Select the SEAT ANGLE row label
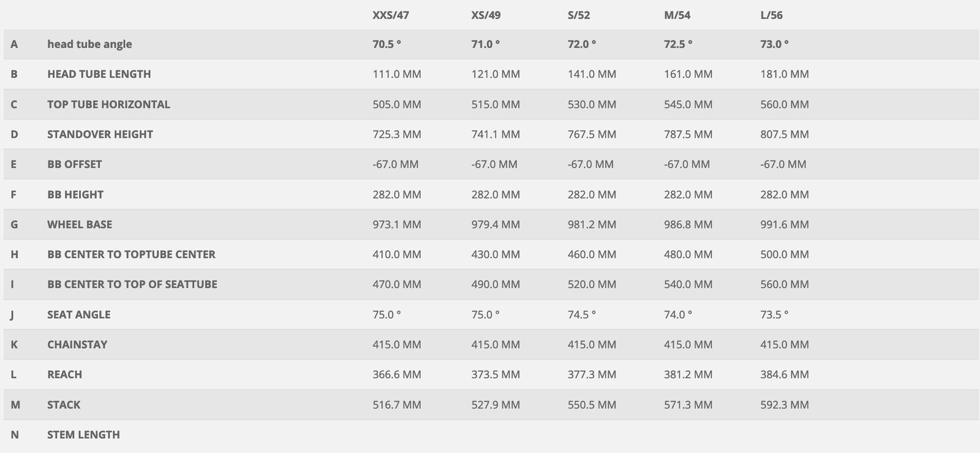Screen dimensions: 980x453 tap(78, 314)
